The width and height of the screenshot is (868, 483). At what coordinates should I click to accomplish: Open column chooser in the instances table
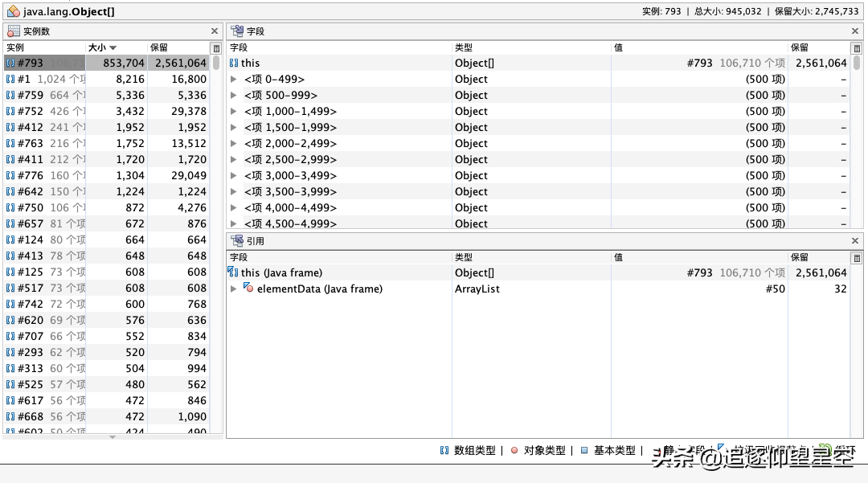tap(215, 48)
